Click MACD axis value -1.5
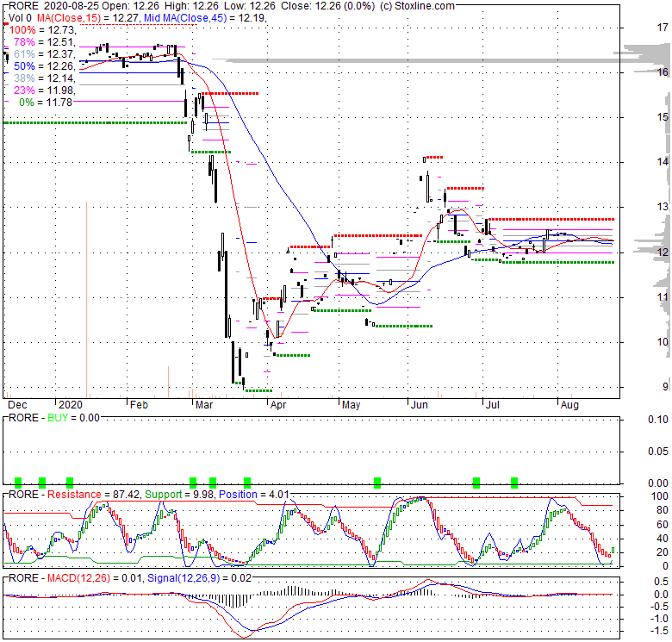 click(660, 632)
